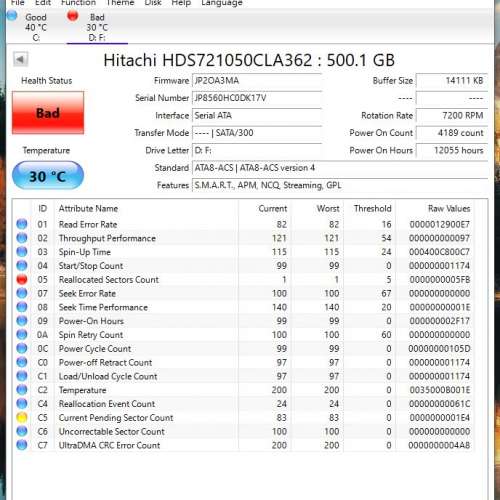Click the blue status icon for Read Error Rate
The height and width of the screenshot is (500, 500).
[x=22, y=224]
